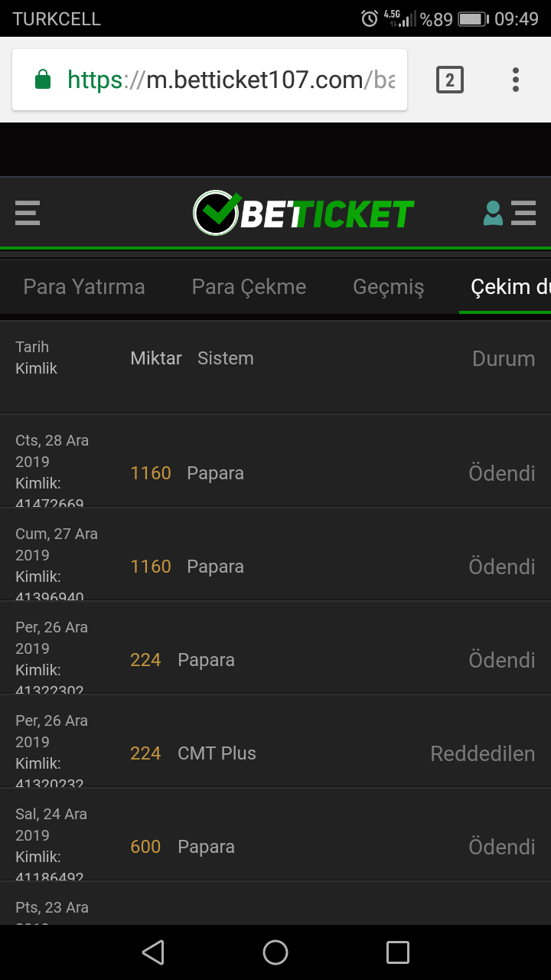
Task: Tap the Durum column header
Action: coord(504,358)
